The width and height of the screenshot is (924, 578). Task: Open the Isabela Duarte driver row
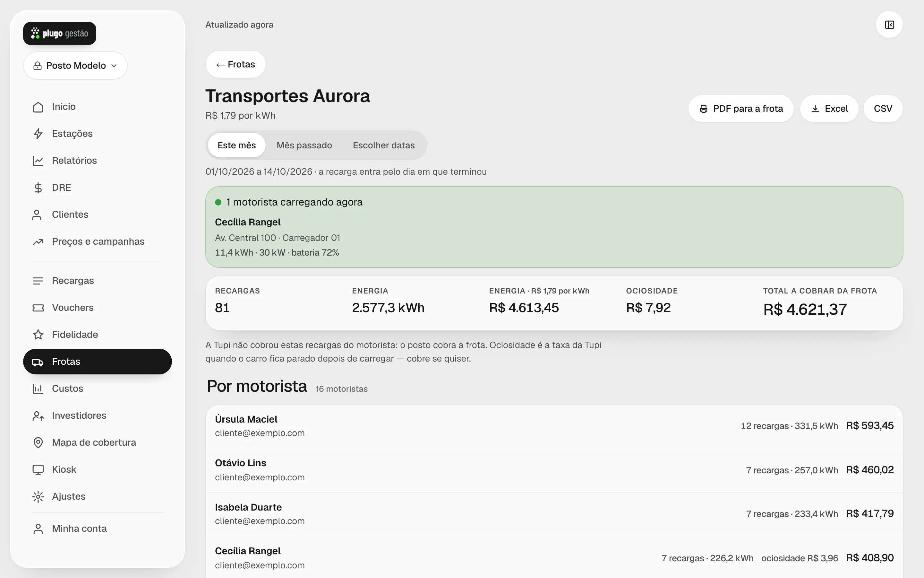pos(554,514)
